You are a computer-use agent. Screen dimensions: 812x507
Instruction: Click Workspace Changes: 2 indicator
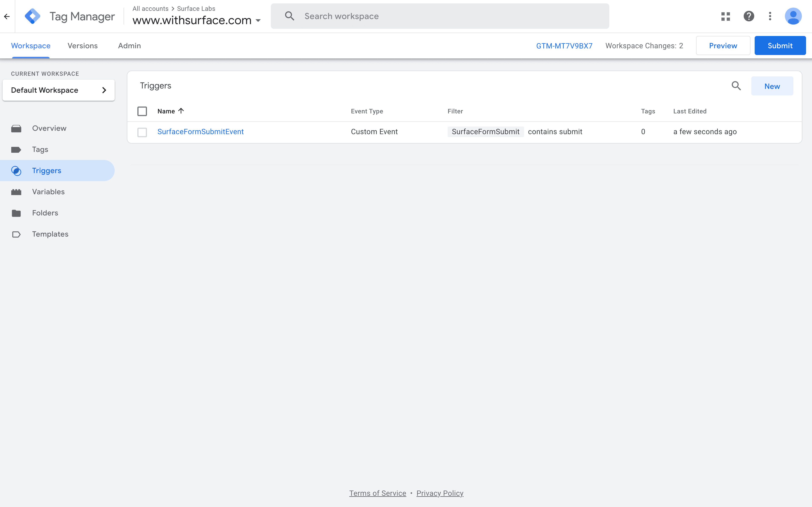[x=644, y=46]
